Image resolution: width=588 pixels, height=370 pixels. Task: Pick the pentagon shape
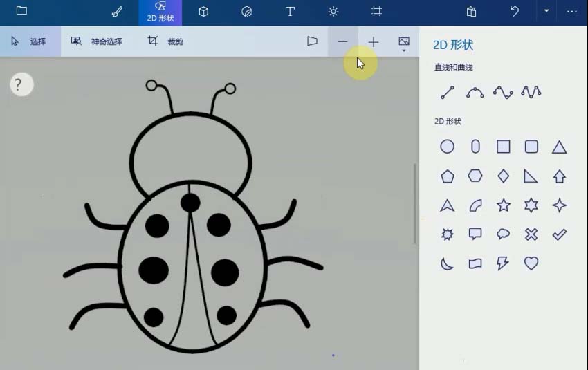point(448,176)
